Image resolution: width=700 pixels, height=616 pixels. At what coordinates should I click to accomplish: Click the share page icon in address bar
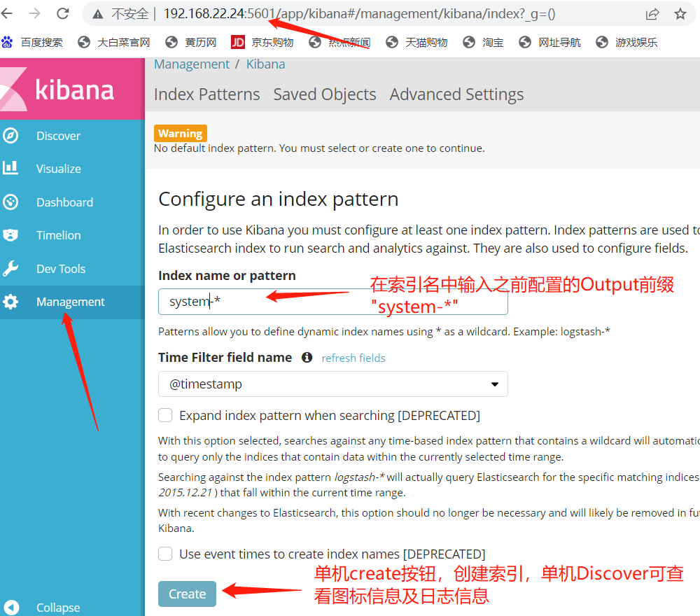pyautogui.click(x=652, y=14)
